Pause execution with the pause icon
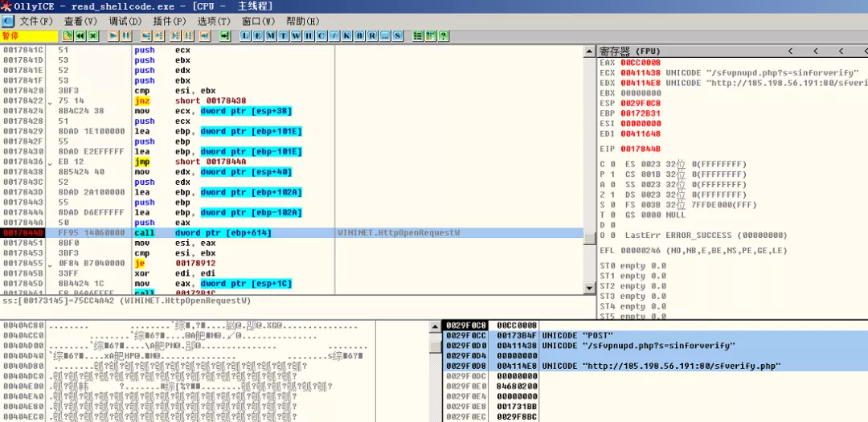Image resolution: width=868 pixels, height=422 pixels. (126, 36)
